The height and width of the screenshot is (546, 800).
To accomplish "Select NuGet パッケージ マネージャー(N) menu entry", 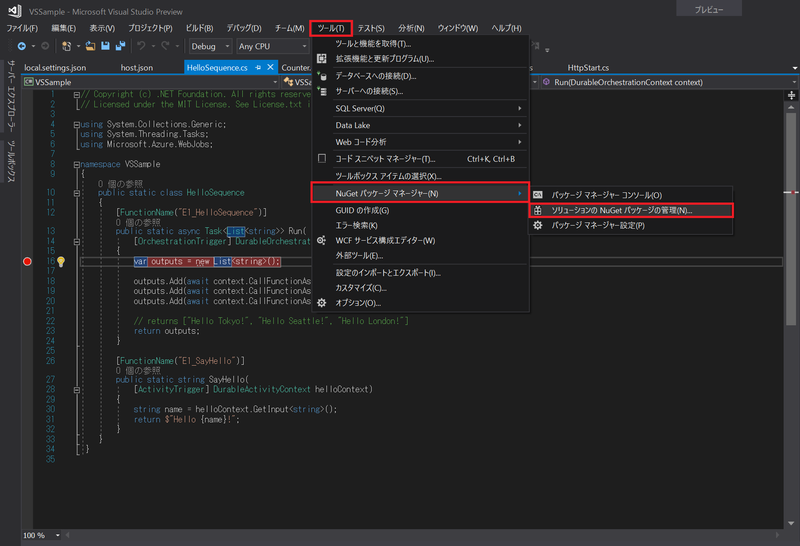I will pos(420,193).
